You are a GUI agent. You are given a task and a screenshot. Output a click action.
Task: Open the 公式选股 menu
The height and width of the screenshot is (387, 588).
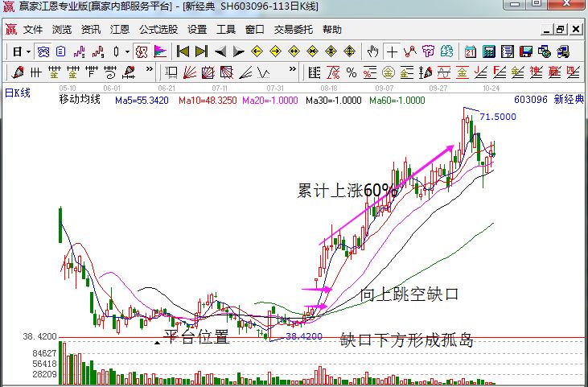158,29
